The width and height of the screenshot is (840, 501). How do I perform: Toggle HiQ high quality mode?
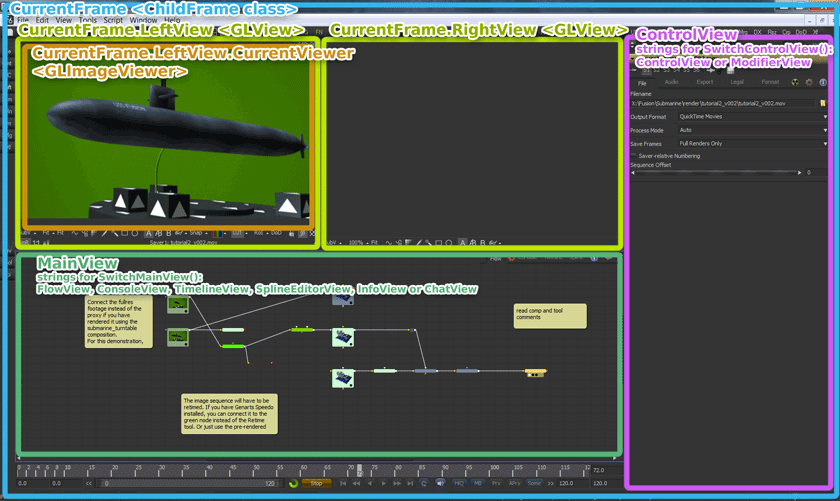(x=459, y=483)
